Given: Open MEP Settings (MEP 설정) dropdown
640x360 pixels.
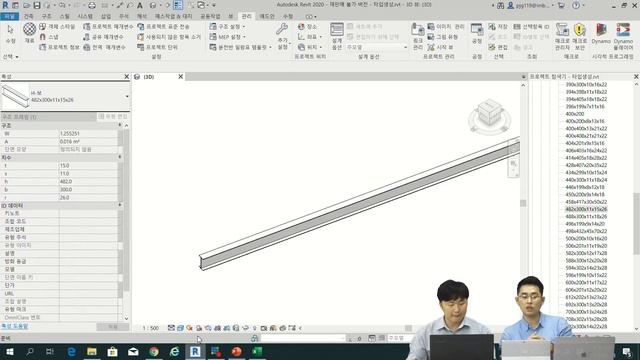Looking at the screenshot, I should click(x=228, y=37).
